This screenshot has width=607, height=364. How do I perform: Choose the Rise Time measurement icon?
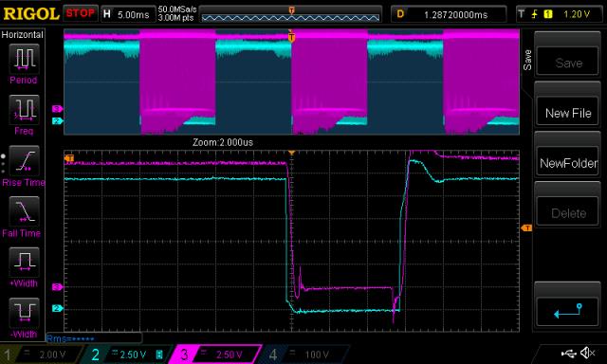[24, 160]
